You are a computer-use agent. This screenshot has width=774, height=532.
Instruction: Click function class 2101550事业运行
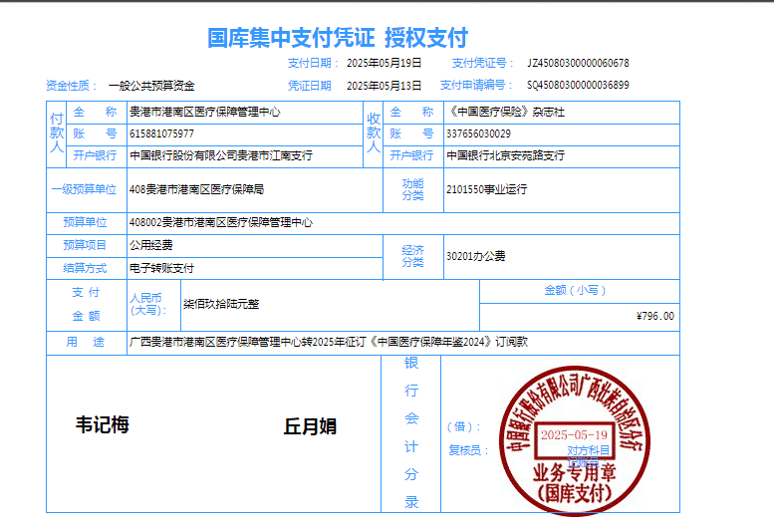[x=487, y=189]
